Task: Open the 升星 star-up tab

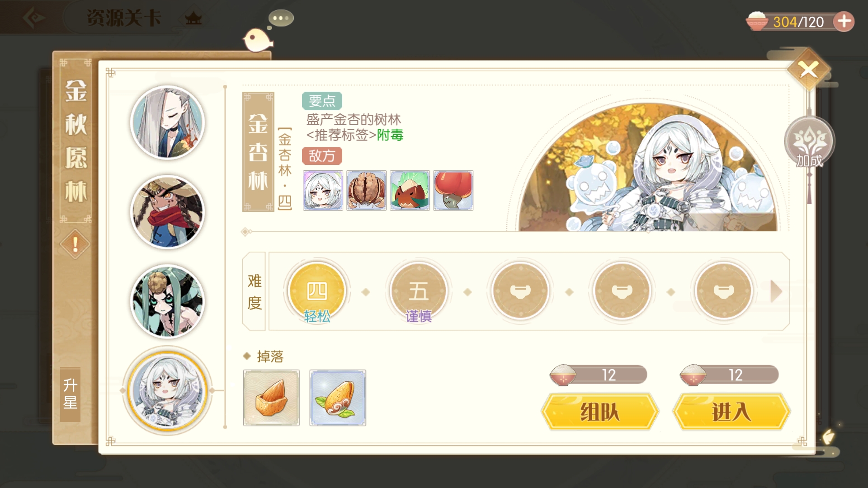Action: click(70, 394)
